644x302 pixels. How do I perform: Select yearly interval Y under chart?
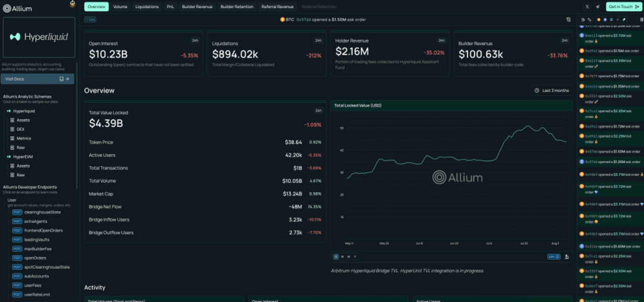click(x=355, y=257)
